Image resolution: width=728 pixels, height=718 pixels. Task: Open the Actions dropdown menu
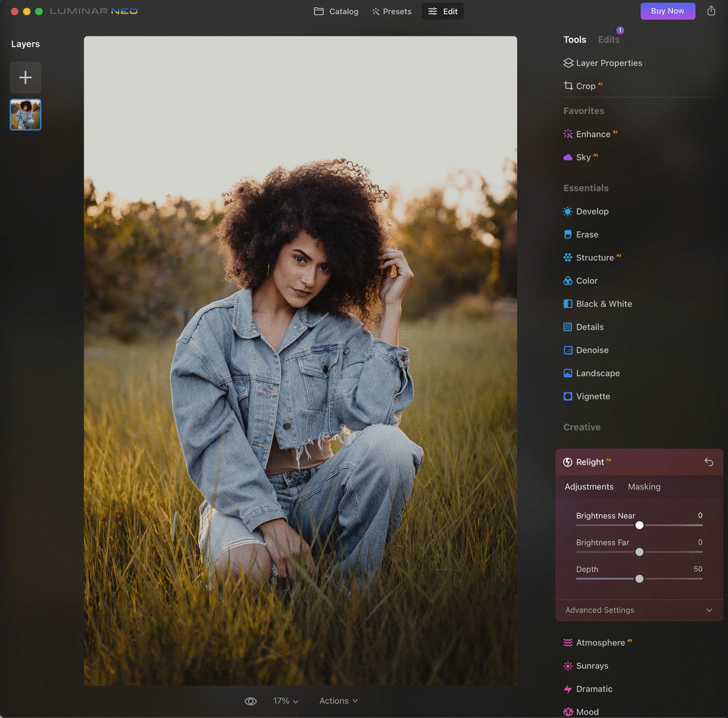click(338, 701)
